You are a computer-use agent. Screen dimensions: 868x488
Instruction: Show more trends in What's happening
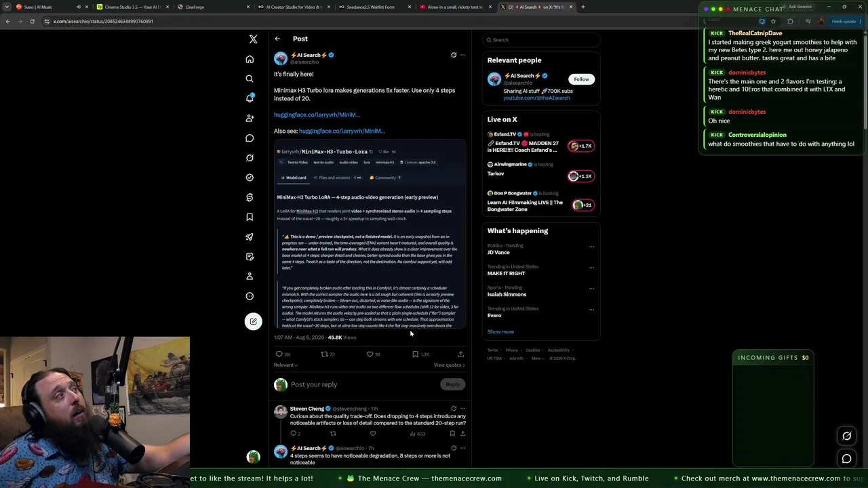(x=500, y=331)
